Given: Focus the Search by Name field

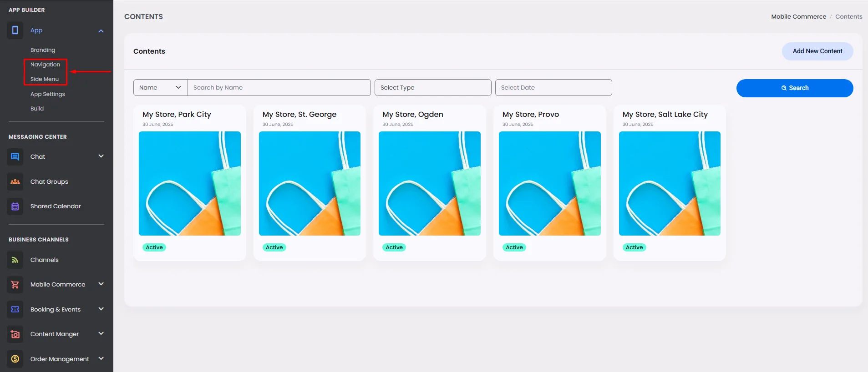Looking at the screenshot, I should point(279,87).
